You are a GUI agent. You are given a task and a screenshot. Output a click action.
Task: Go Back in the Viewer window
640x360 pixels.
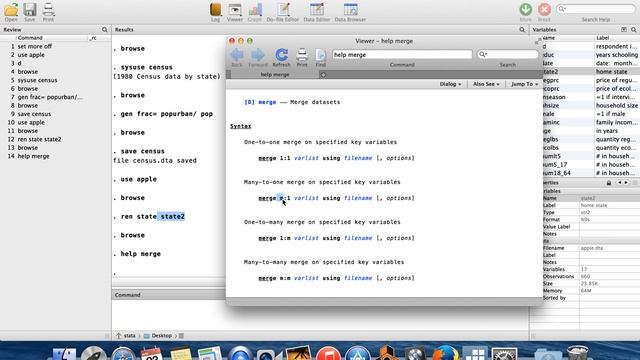[x=237, y=58]
